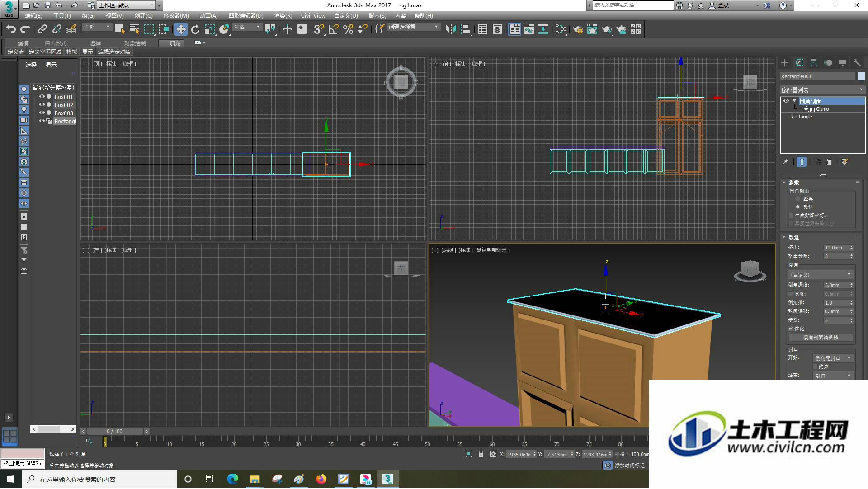Open the 图形编辑器(D) menu
The height and width of the screenshot is (489, 868).
(x=246, y=16)
